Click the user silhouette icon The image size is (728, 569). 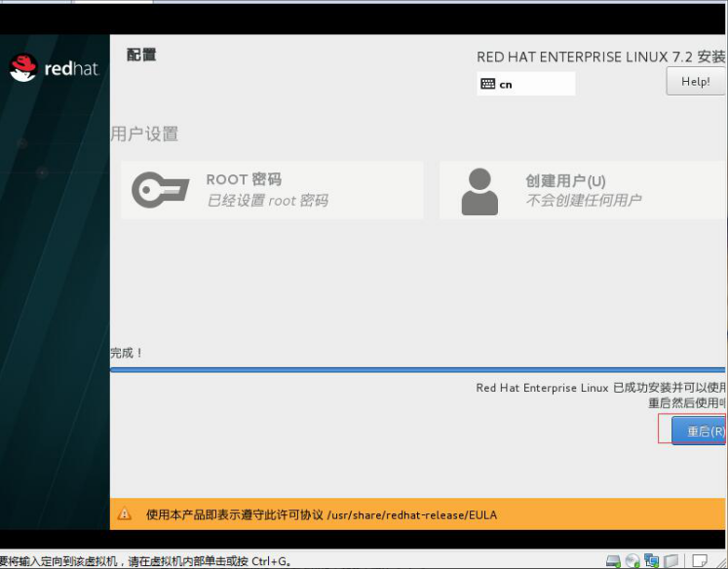coord(479,191)
